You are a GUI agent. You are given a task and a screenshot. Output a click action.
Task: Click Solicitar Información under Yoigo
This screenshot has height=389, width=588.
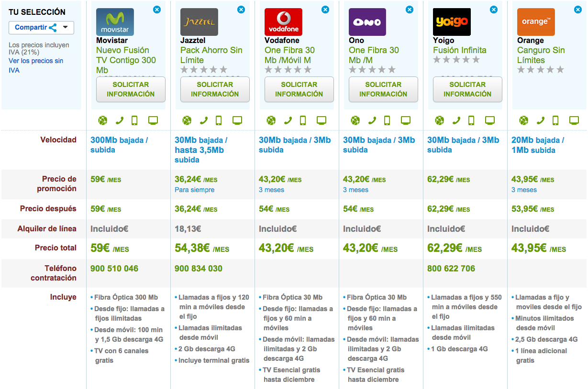tap(467, 89)
